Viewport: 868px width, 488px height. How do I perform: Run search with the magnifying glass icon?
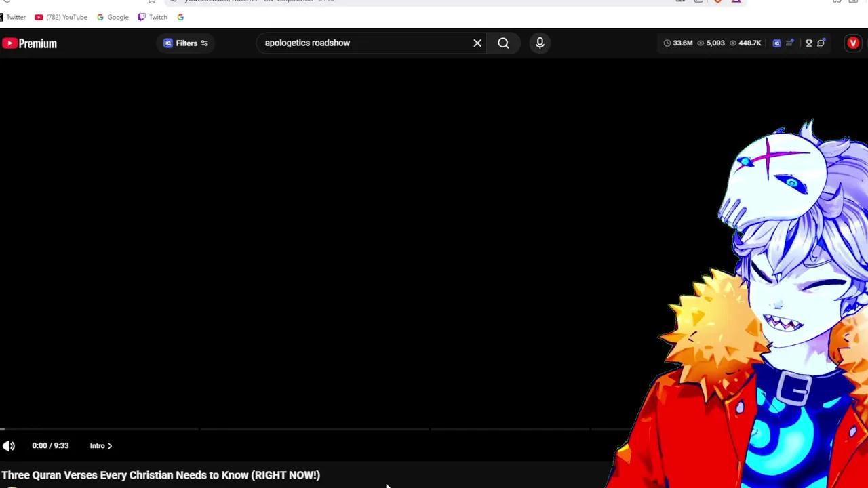coord(503,43)
